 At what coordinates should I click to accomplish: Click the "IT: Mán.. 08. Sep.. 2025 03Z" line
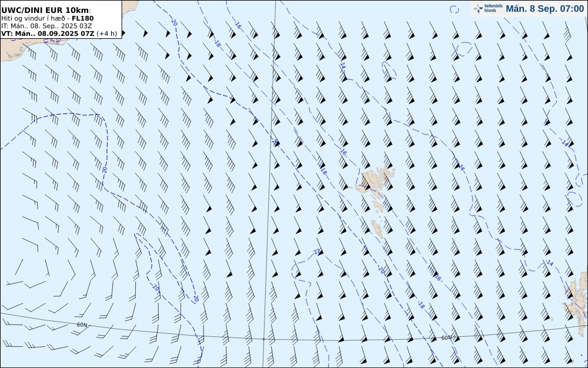click(46, 26)
